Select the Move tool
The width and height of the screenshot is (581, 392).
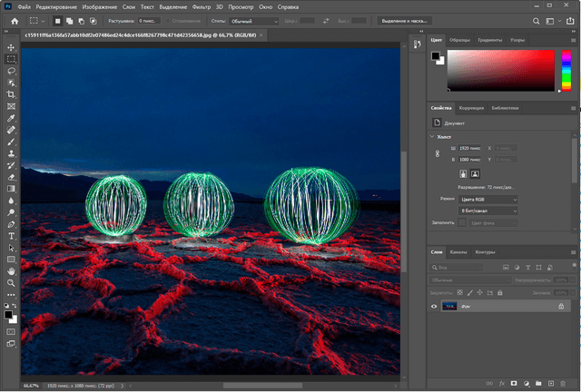click(x=11, y=46)
